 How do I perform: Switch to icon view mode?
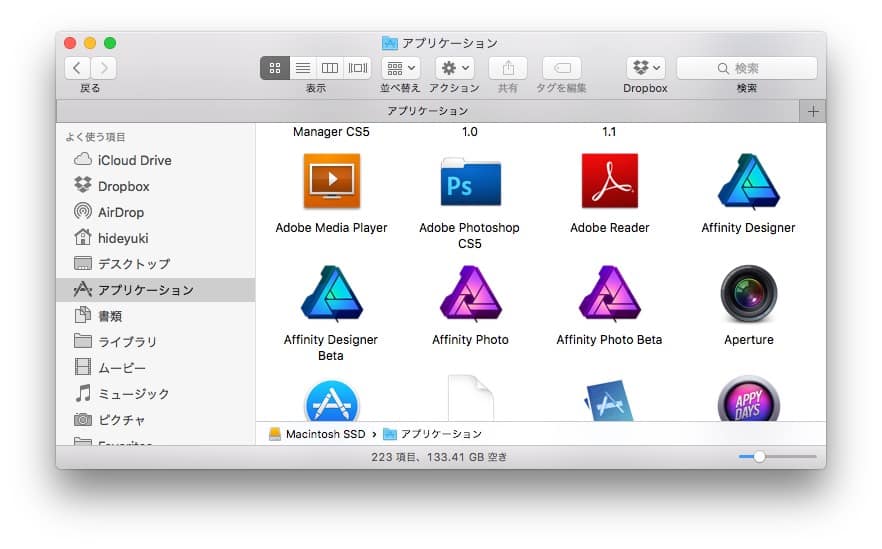coord(275,68)
